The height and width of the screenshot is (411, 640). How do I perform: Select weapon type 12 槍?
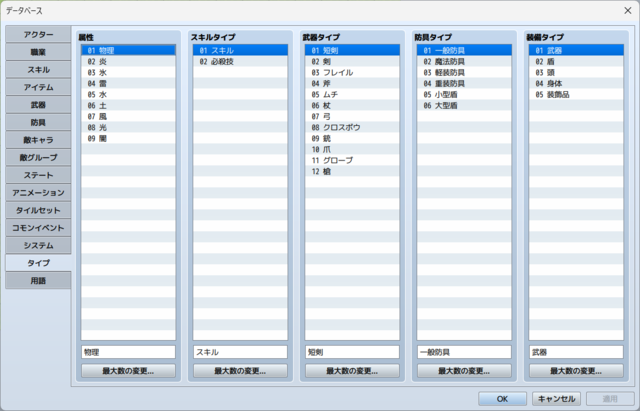(x=352, y=171)
